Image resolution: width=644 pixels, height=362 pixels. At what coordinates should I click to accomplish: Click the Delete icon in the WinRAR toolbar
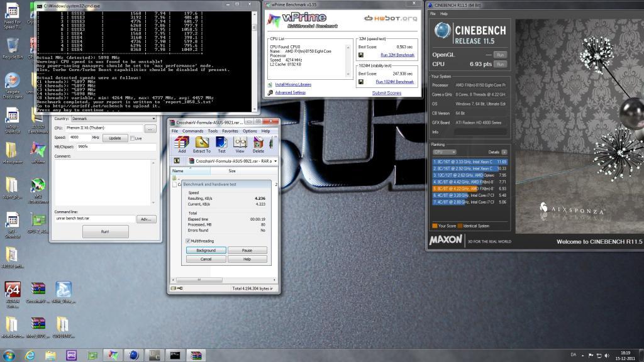(x=258, y=144)
